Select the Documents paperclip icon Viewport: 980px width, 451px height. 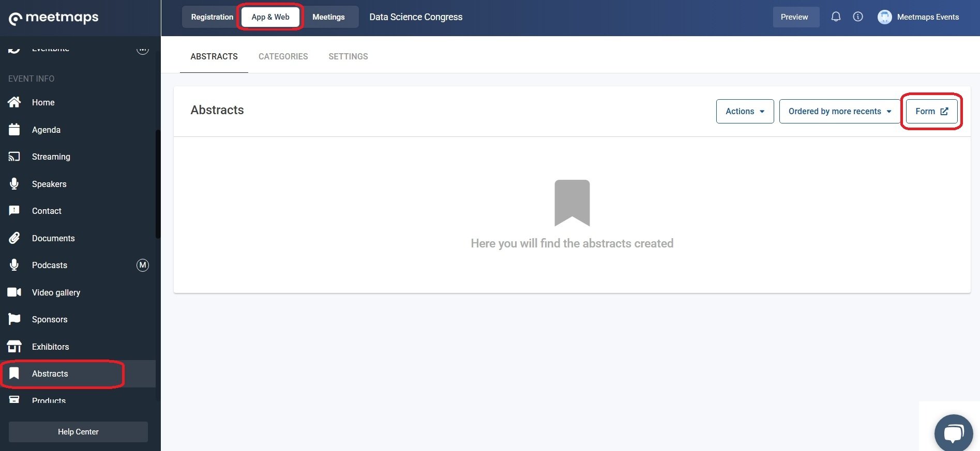[x=14, y=238]
